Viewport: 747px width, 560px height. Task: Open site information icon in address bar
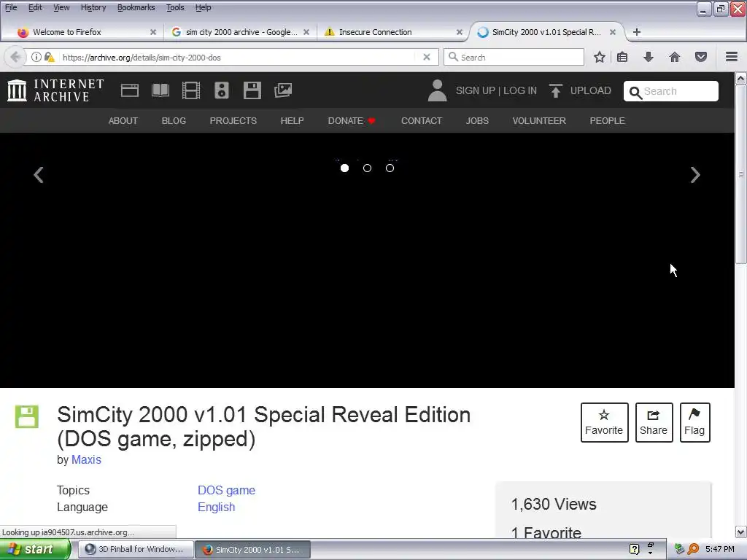(36, 57)
